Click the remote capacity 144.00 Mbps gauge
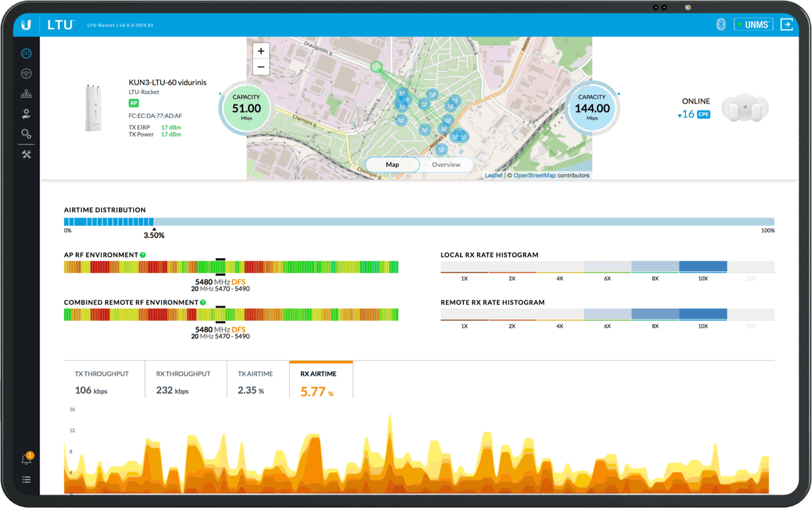Screen dimensions: 812x508 tap(592, 108)
